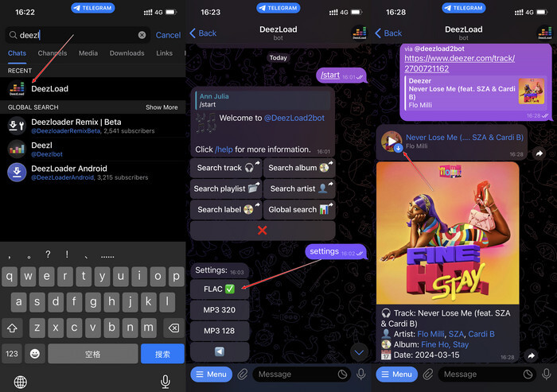
Task: Tap the shift key on the keyboard
Action: coord(13,328)
